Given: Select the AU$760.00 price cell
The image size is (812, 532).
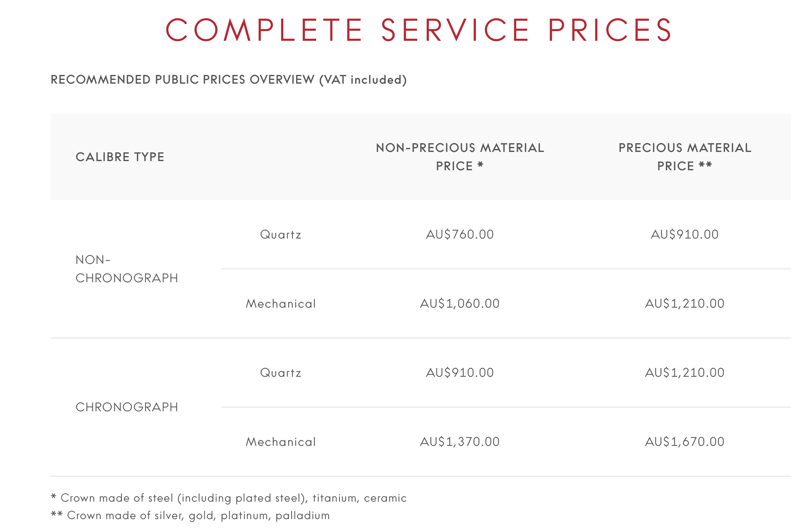Looking at the screenshot, I should [460, 235].
